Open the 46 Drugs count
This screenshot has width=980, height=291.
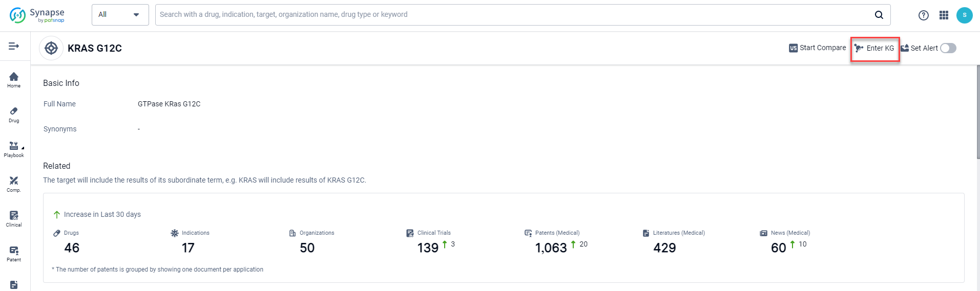pyautogui.click(x=72, y=248)
